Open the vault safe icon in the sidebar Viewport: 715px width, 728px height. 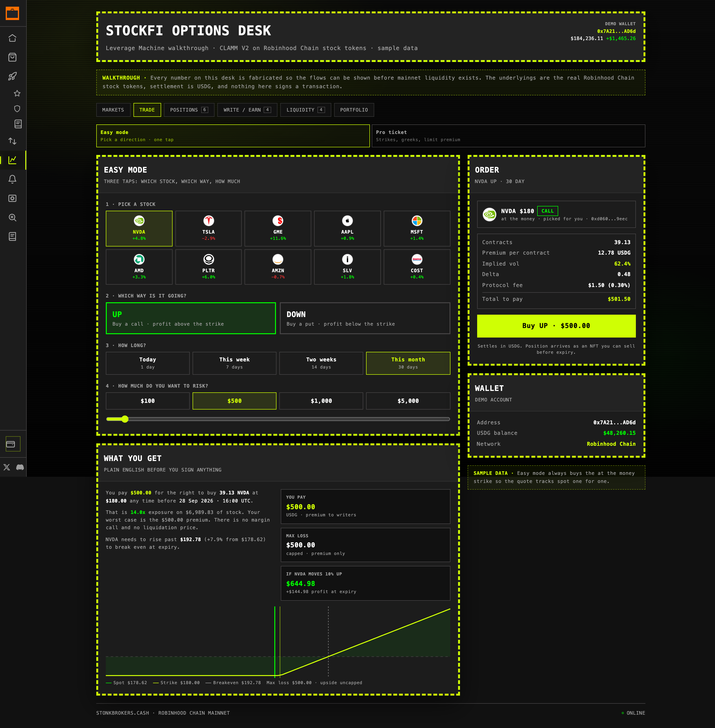[x=12, y=198]
